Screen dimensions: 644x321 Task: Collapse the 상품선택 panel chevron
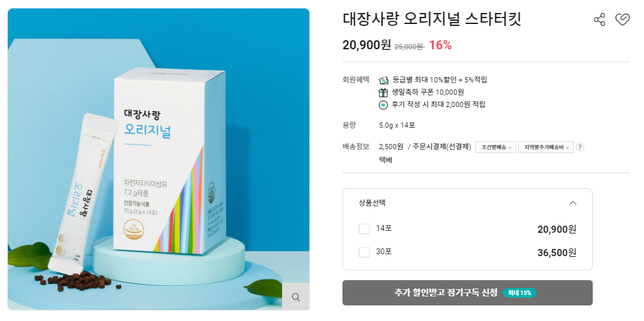[573, 203]
